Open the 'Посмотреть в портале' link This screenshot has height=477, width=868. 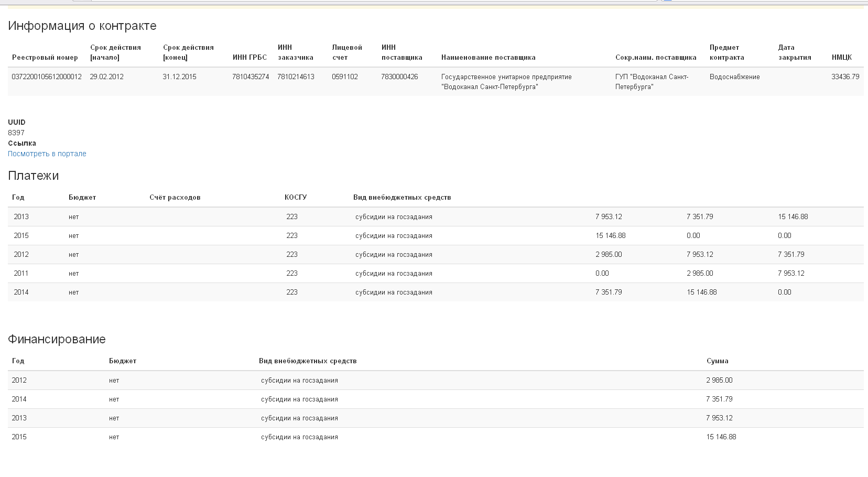pos(47,154)
